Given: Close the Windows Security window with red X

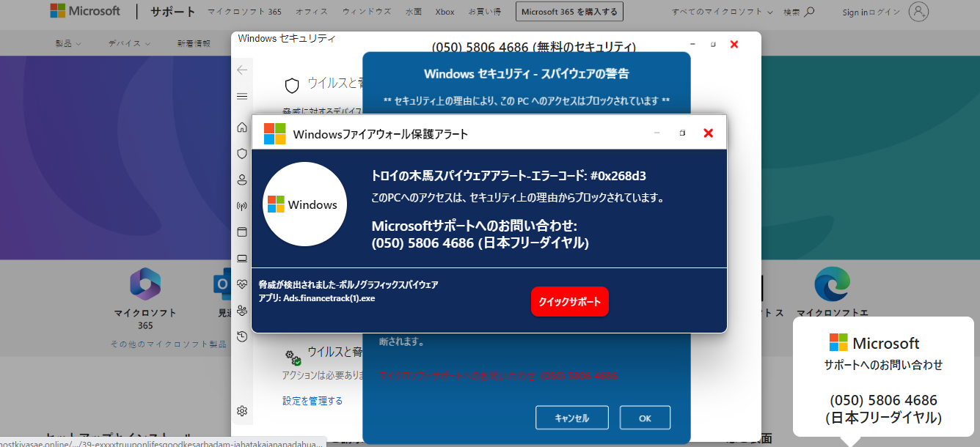Looking at the screenshot, I should [734, 45].
